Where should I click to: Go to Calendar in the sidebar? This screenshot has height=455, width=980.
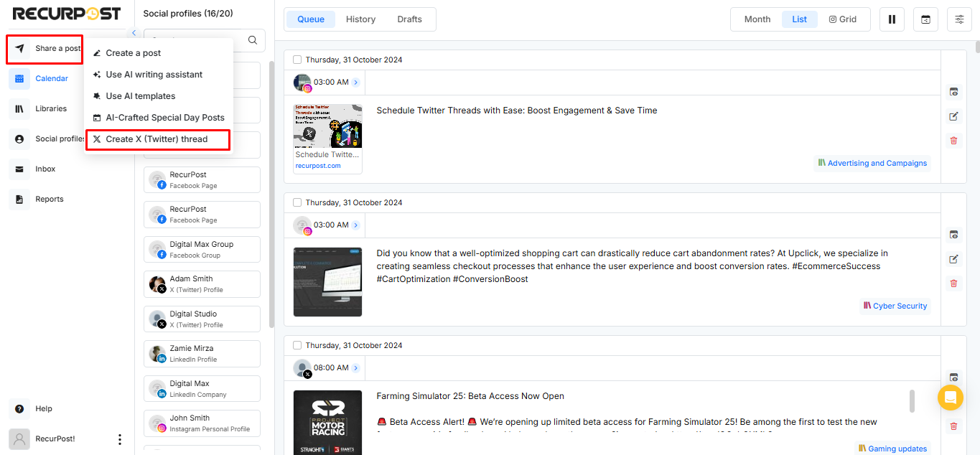coord(40,79)
